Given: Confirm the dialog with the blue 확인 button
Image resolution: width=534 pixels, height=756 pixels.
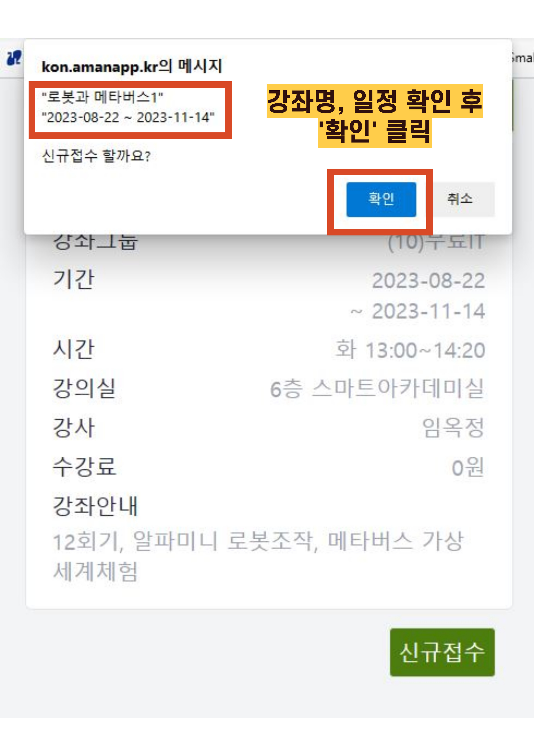Looking at the screenshot, I should (x=381, y=199).
